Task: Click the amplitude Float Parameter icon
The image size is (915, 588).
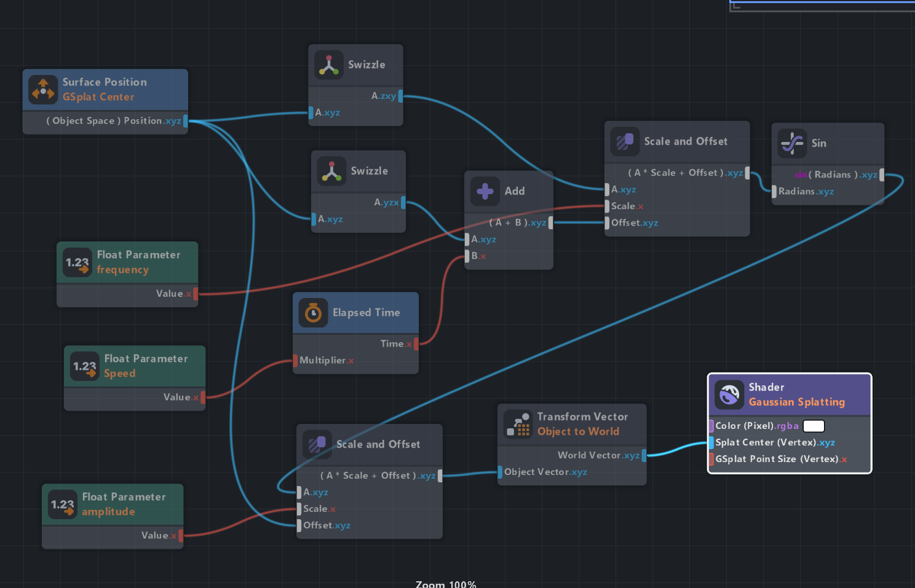Action: pos(63,504)
